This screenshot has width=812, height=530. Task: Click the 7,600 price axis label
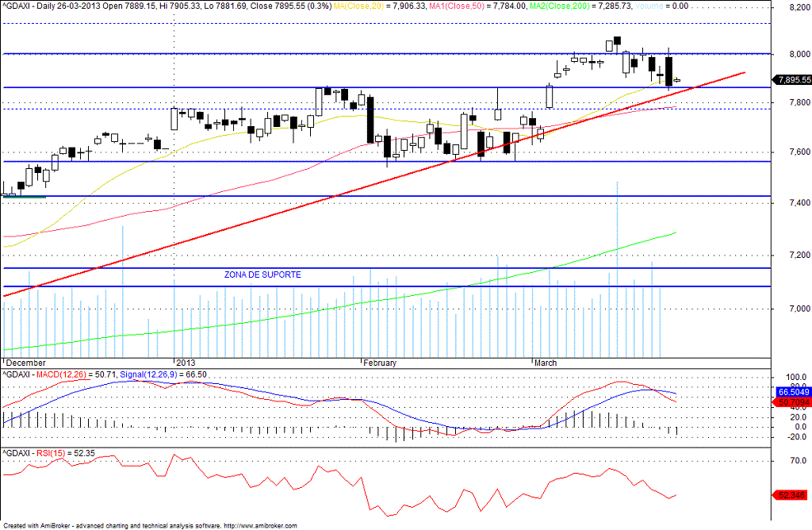point(800,152)
